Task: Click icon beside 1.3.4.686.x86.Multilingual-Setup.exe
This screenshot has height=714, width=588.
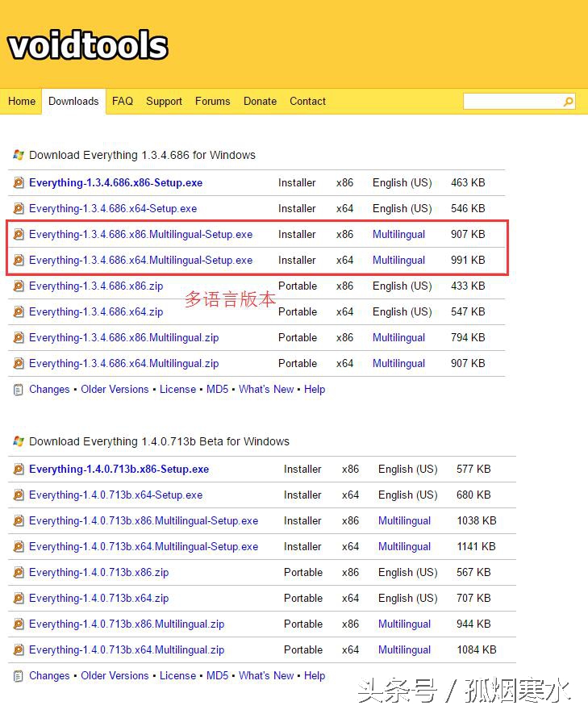Action: tap(19, 235)
